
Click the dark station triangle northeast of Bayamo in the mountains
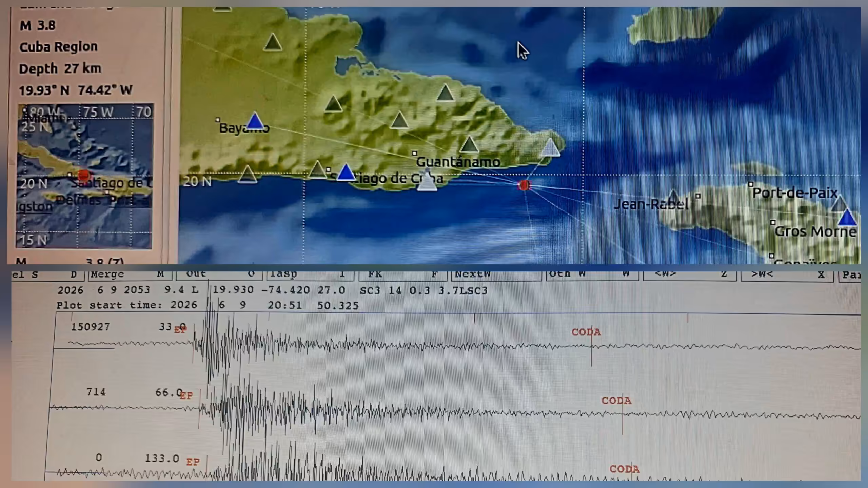[333, 103]
